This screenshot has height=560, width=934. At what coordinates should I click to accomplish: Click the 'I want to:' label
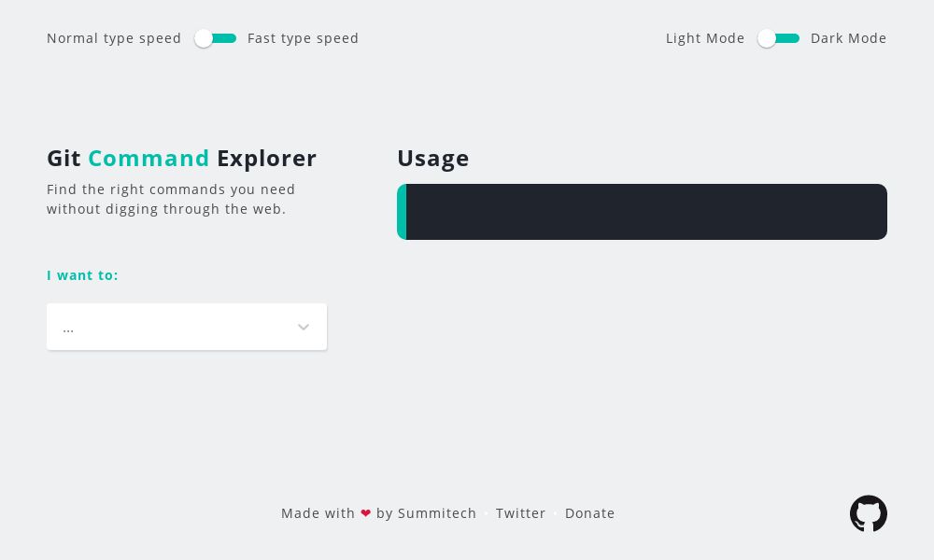pyautogui.click(x=82, y=275)
